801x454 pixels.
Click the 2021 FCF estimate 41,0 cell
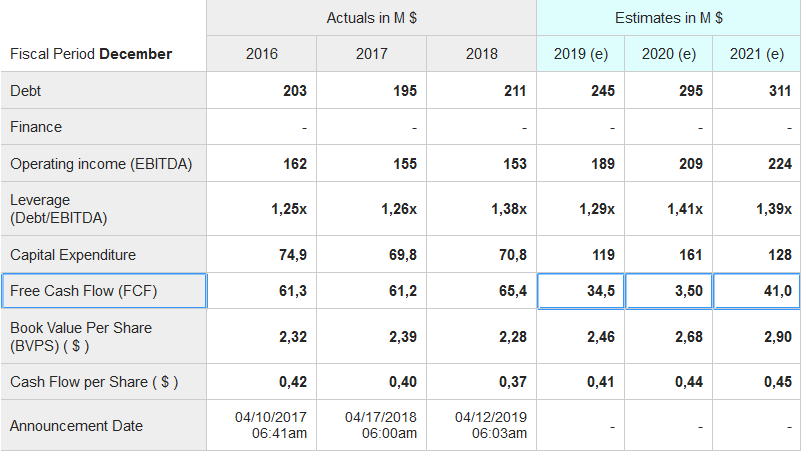[758, 291]
